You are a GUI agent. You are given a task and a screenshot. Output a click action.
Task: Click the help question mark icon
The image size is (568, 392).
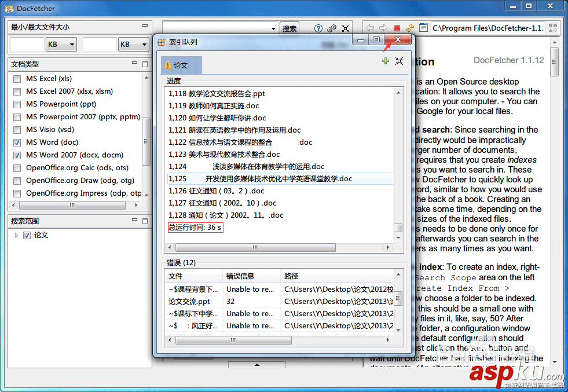[318, 28]
